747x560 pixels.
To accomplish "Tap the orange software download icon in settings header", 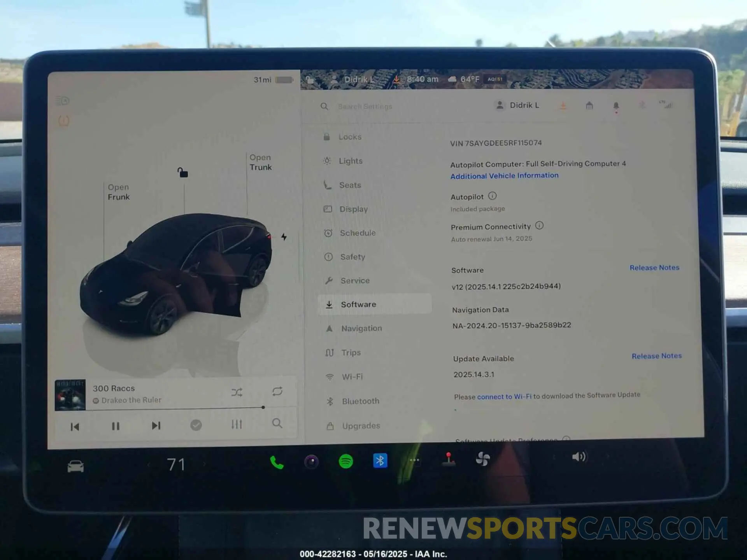I will point(563,105).
